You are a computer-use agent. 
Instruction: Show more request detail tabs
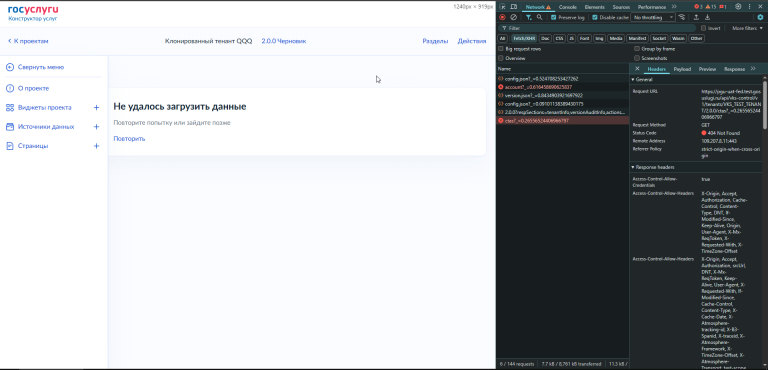coord(753,69)
